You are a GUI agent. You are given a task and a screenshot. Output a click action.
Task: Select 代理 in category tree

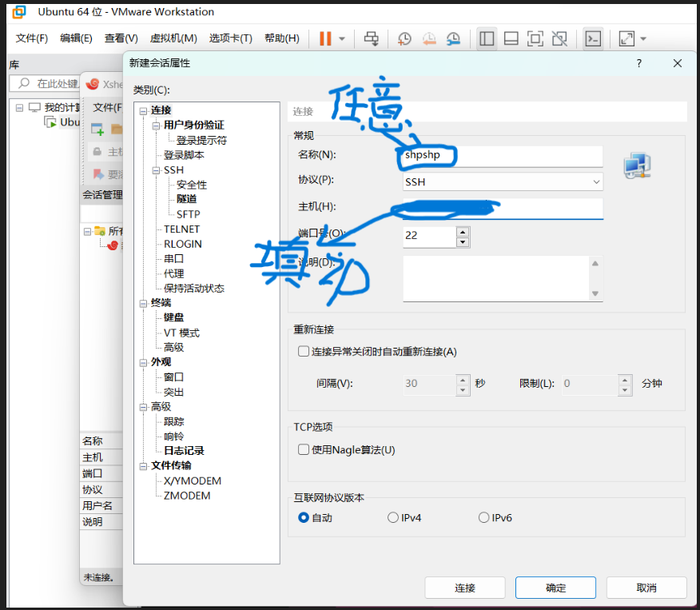coord(173,273)
